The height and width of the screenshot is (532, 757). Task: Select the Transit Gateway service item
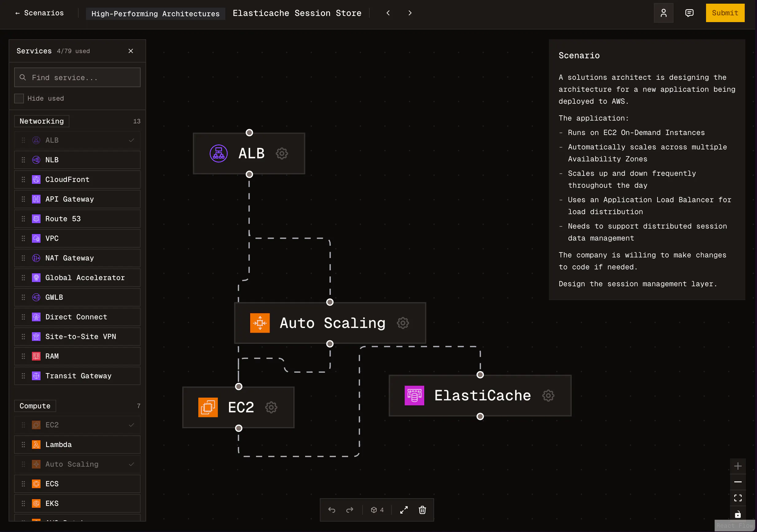[x=77, y=376]
